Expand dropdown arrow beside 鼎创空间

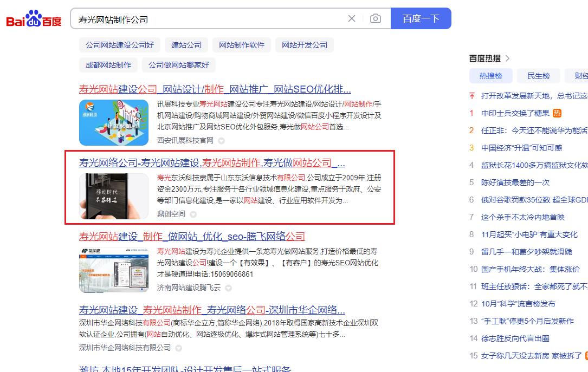(193, 214)
